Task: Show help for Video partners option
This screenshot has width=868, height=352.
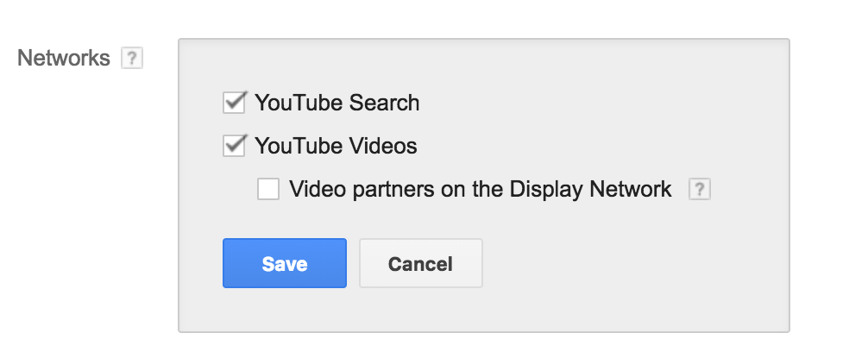Action: [699, 189]
